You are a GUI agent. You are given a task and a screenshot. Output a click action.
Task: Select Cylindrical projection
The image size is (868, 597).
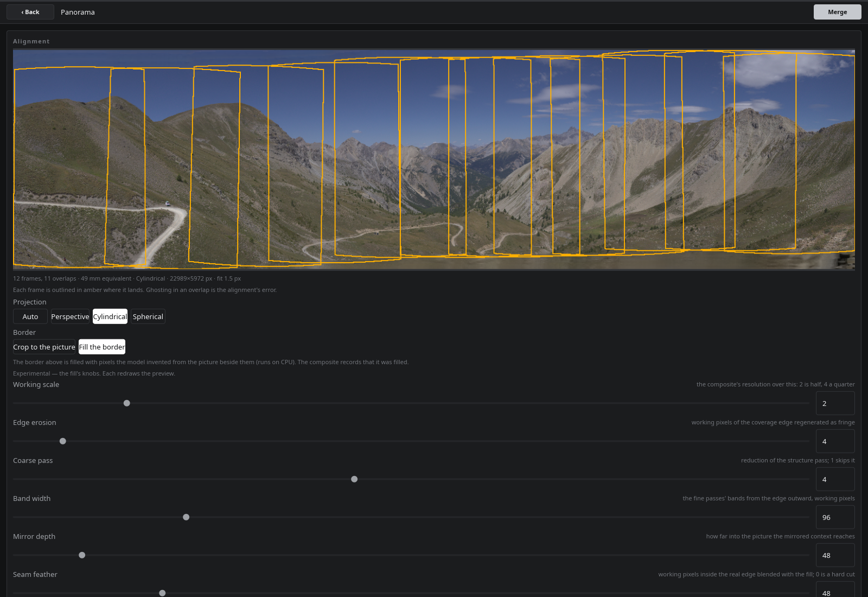point(110,316)
